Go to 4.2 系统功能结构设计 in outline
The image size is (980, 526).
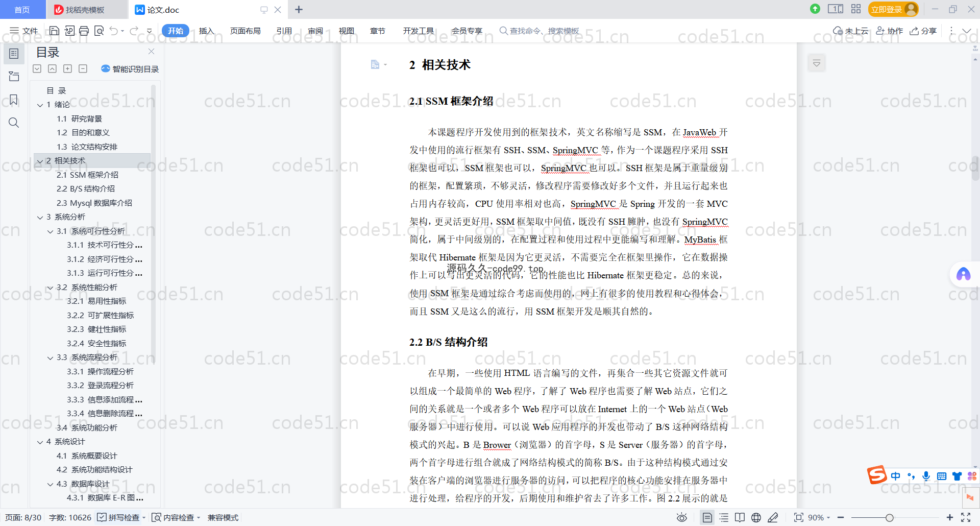click(94, 470)
